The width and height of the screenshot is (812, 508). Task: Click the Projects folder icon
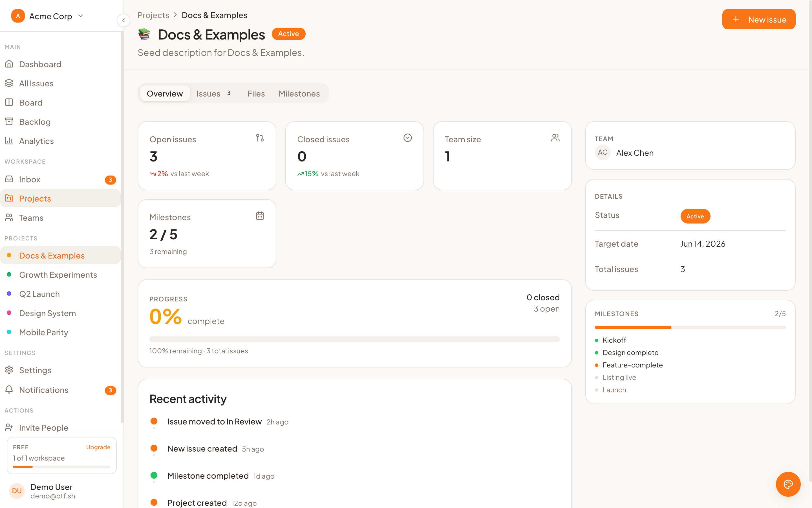pyautogui.click(x=9, y=198)
